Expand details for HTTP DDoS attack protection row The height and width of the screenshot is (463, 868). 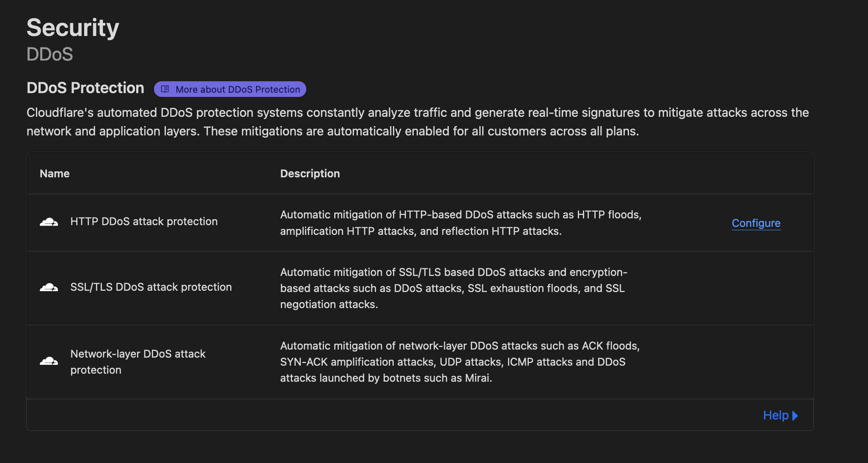pyautogui.click(x=755, y=223)
